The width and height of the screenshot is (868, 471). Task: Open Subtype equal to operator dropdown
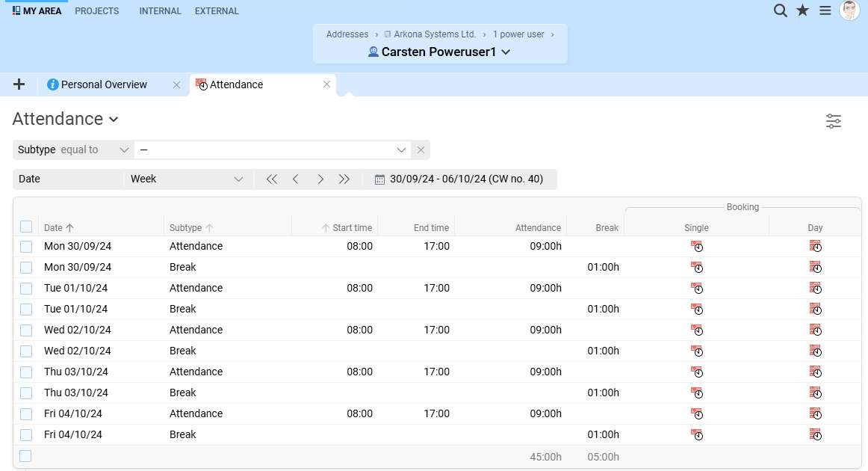pyautogui.click(x=123, y=150)
